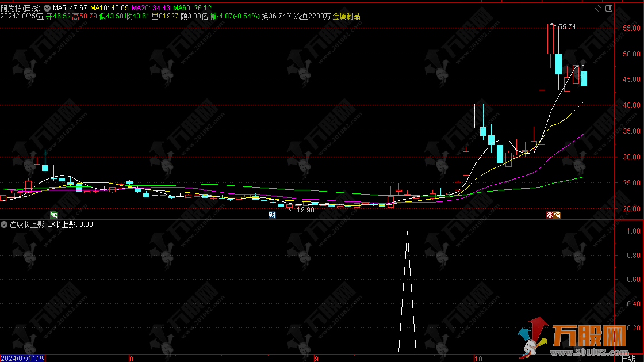Open the dropdown arrow beside 阿为特(日线)
The height and width of the screenshot is (362, 644).
pos(47,8)
